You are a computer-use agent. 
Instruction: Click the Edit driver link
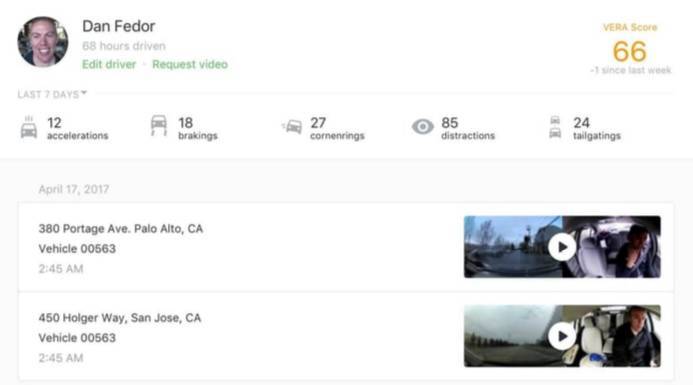point(109,65)
